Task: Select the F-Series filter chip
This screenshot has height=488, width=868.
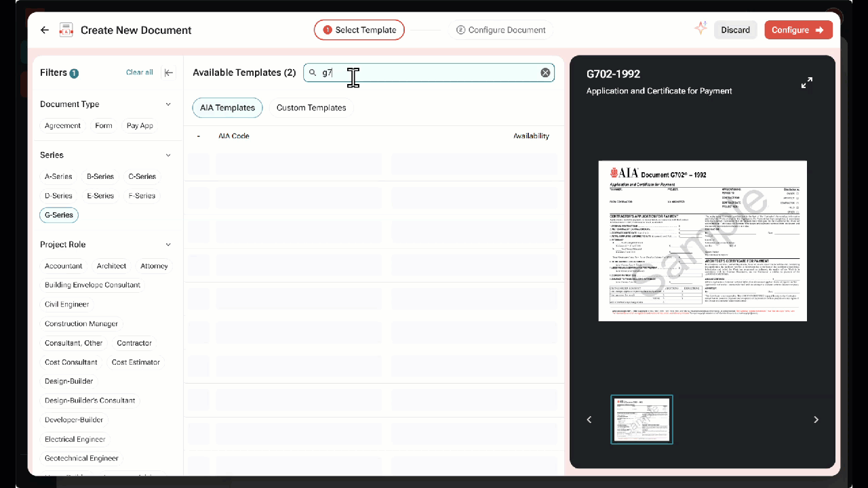Action: [x=142, y=196]
